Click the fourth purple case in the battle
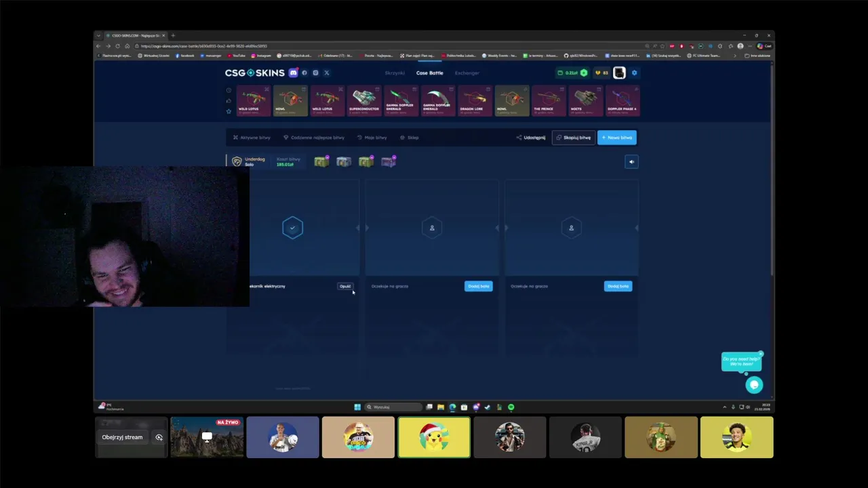868x488 pixels. (389, 161)
